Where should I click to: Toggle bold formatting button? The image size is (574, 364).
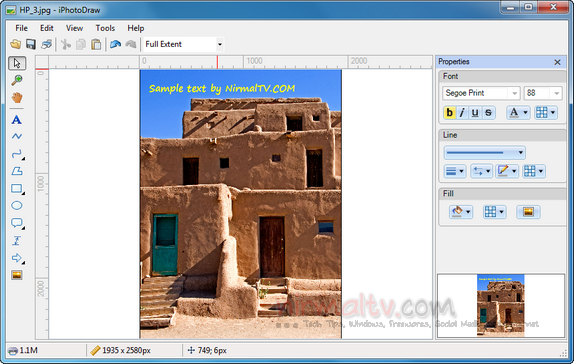(450, 113)
